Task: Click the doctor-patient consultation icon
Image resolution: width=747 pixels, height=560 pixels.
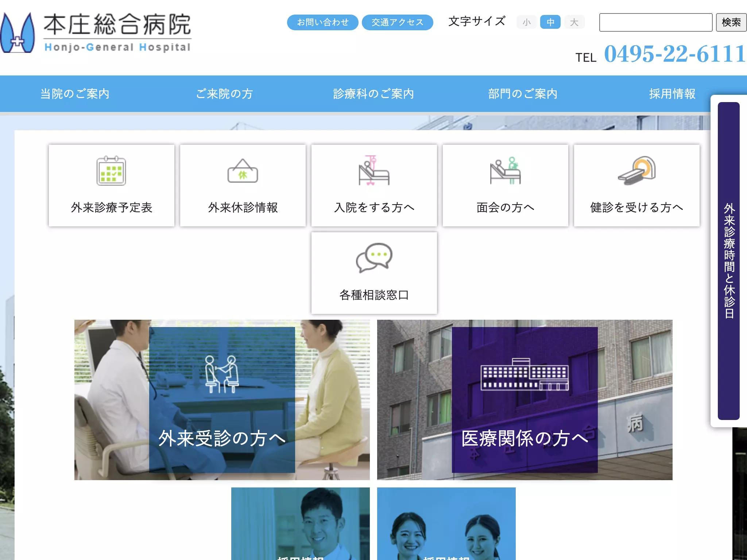Action: click(x=222, y=374)
